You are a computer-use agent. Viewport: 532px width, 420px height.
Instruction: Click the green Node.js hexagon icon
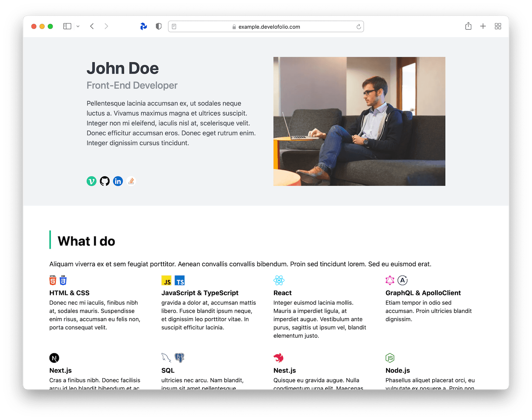pos(390,358)
